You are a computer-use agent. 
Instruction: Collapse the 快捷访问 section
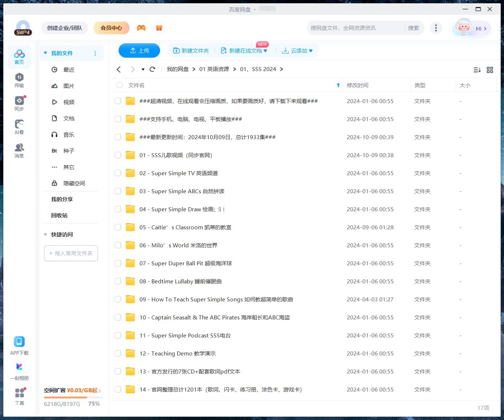[x=45, y=234]
